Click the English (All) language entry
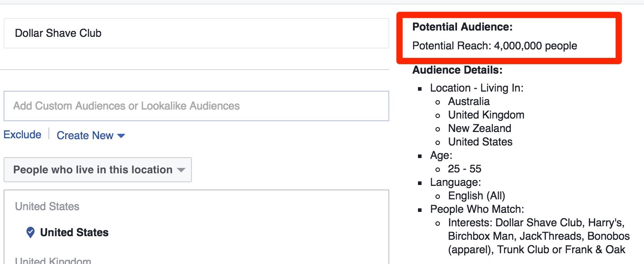Image resolution: width=644 pixels, height=264 pixels. (x=477, y=196)
